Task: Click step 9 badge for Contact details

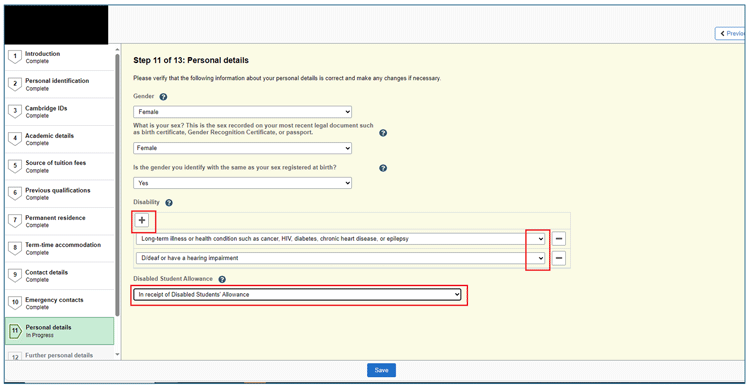Action: coord(15,276)
